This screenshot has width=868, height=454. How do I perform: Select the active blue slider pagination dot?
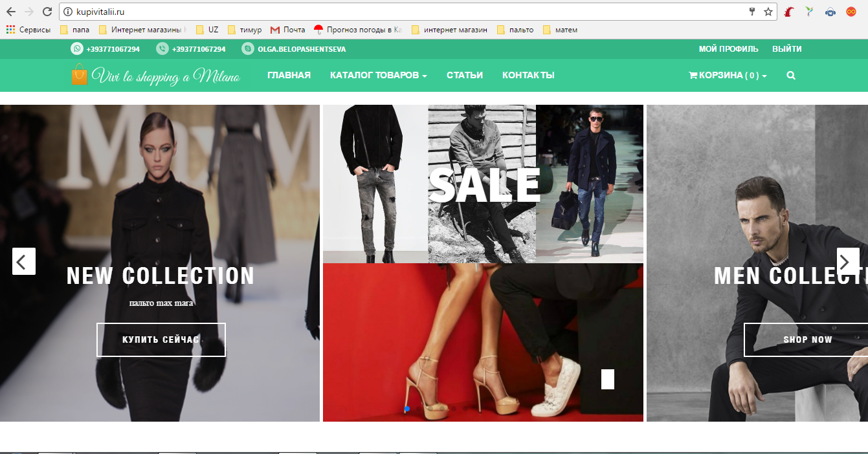(x=407, y=409)
